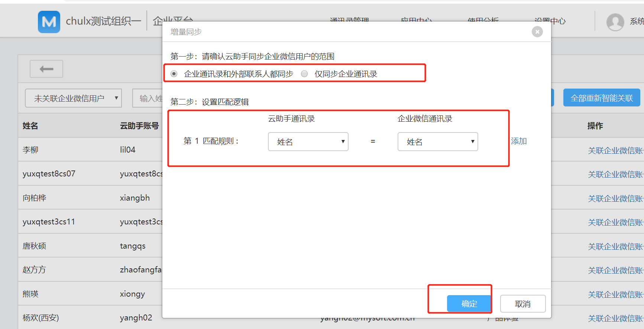Viewport: 644px width, 329px height.
Task: Click the name cell 向柏桦
Action: [x=34, y=198]
